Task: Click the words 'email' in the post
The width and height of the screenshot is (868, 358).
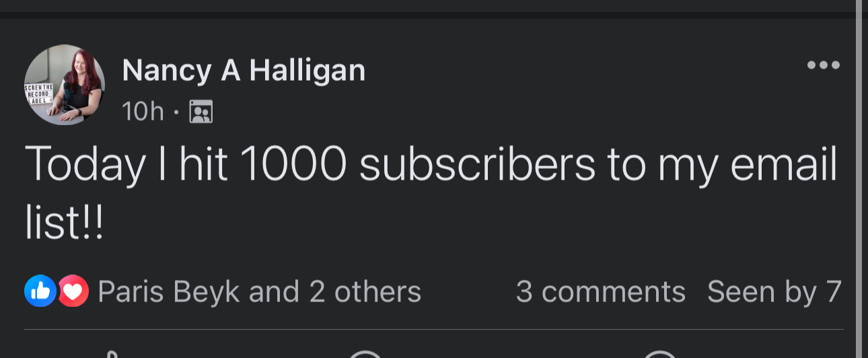Action: click(x=783, y=165)
